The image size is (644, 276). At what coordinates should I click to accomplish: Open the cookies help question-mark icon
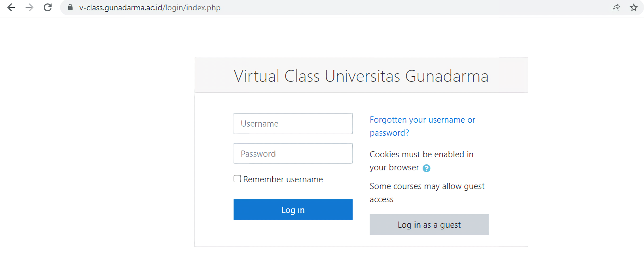pyautogui.click(x=426, y=168)
